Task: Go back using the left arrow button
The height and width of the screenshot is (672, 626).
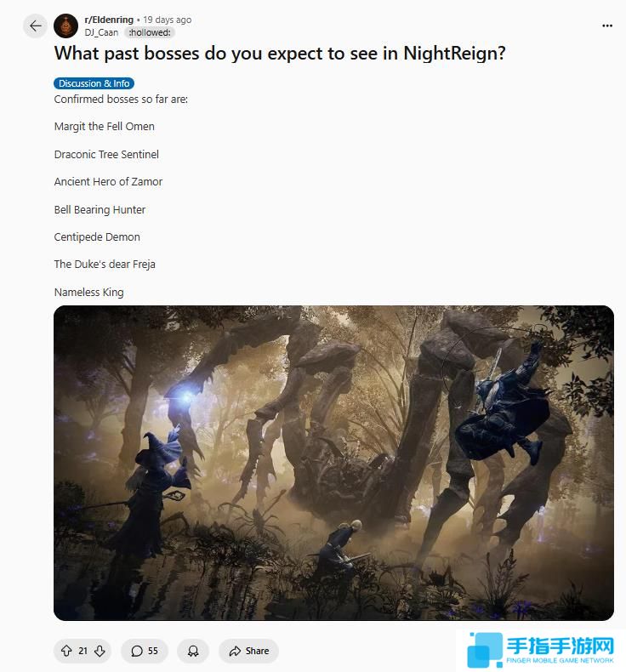Action: click(x=35, y=26)
